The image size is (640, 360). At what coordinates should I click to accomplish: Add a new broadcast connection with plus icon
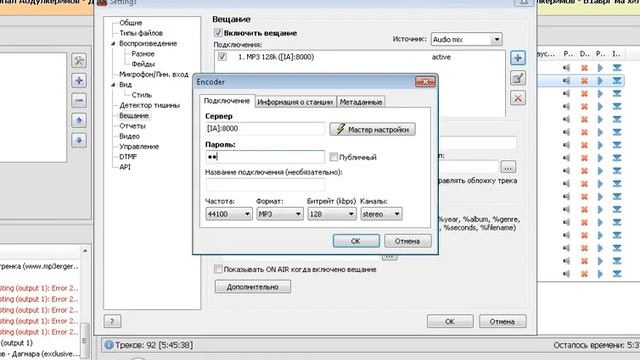point(518,58)
